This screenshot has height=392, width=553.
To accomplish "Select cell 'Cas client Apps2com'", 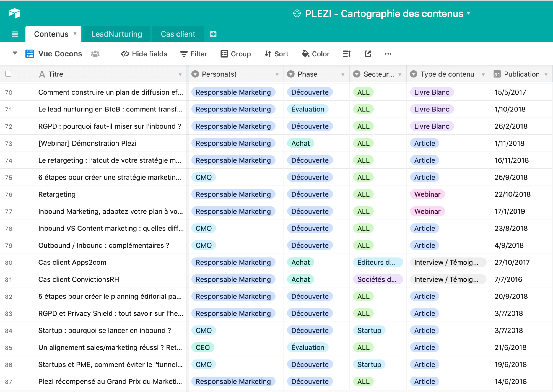I will 72,263.
